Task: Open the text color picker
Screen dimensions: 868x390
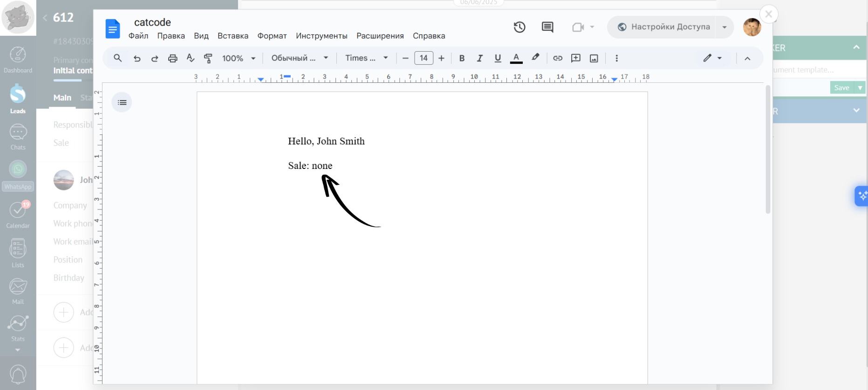Action: 516,58
